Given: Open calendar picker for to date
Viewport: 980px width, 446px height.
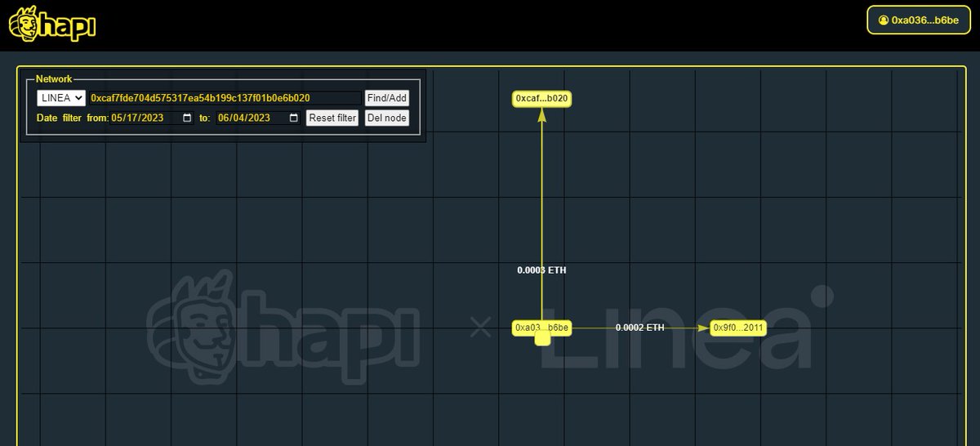Looking at the screenshot, I should [x=293, y=118].
